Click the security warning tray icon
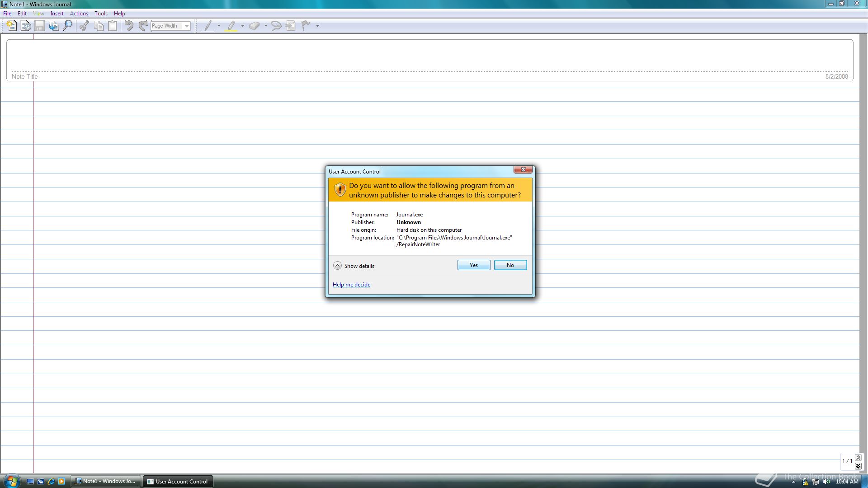868x488 pixels. (805, 482)
